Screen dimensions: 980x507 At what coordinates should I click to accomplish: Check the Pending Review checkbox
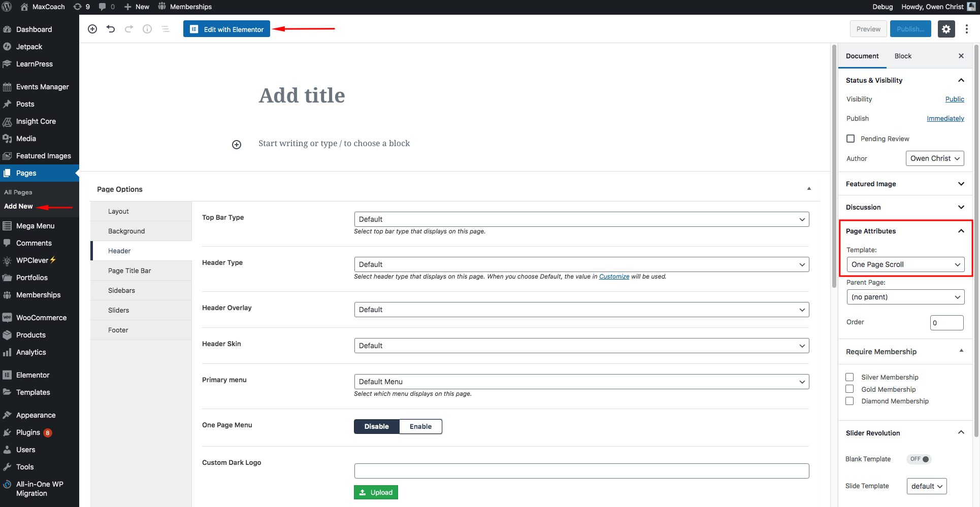[x=851, y=139]
